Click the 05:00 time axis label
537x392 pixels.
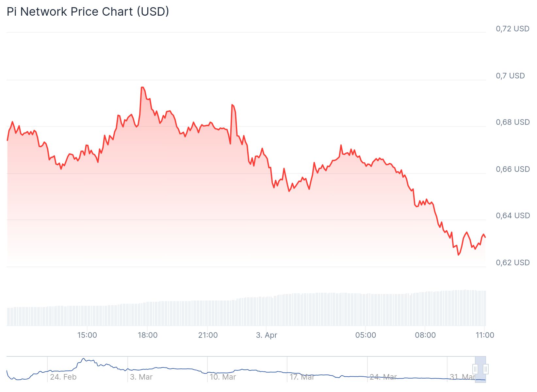[x=366, y=335]
